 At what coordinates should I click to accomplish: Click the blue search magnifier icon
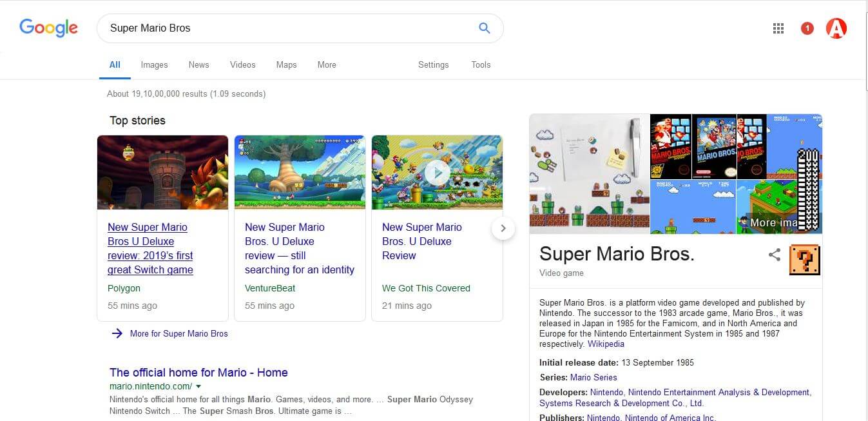[x=485, y=28]
